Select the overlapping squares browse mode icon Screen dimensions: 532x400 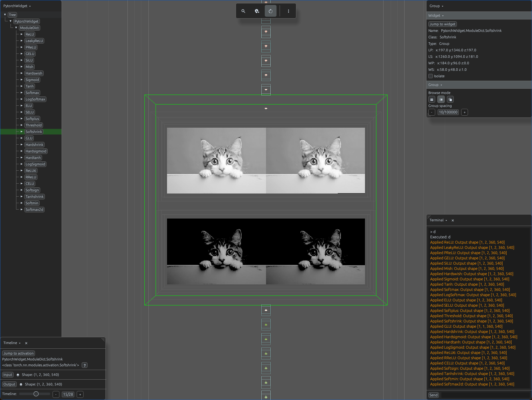[450, 100]
